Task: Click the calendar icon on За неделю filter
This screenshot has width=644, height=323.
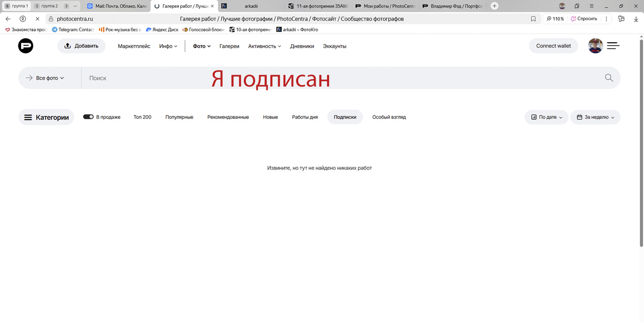Action: point(580,117)
